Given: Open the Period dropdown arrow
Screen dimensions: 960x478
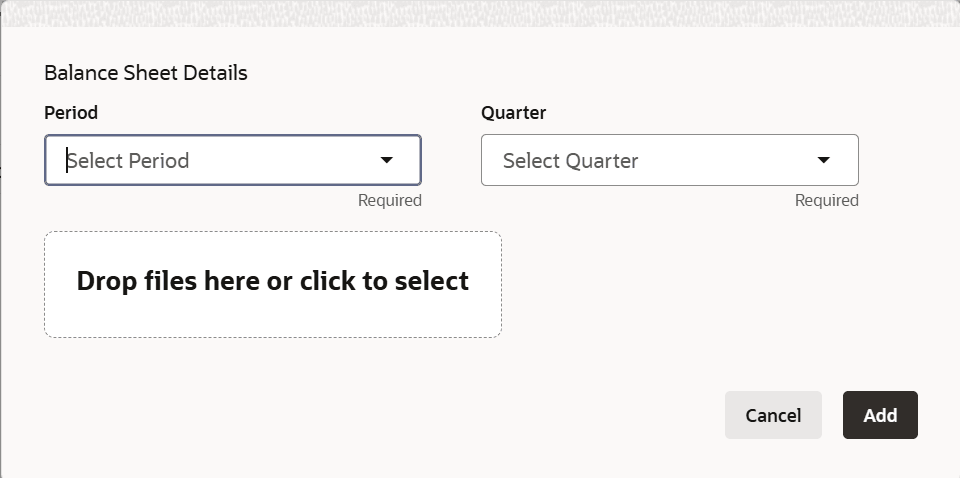Looking at the screenshot, I should tap(386, 160).
